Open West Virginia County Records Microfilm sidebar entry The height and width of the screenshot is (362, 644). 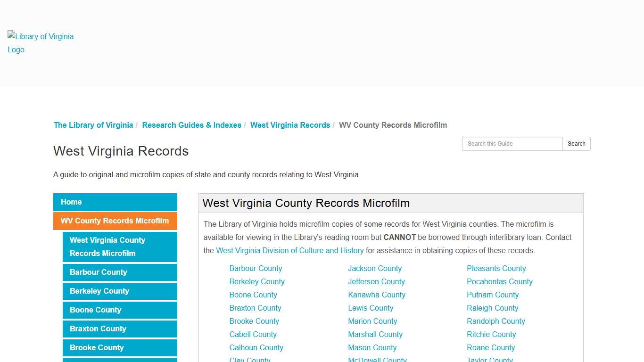tap(107, 247)
